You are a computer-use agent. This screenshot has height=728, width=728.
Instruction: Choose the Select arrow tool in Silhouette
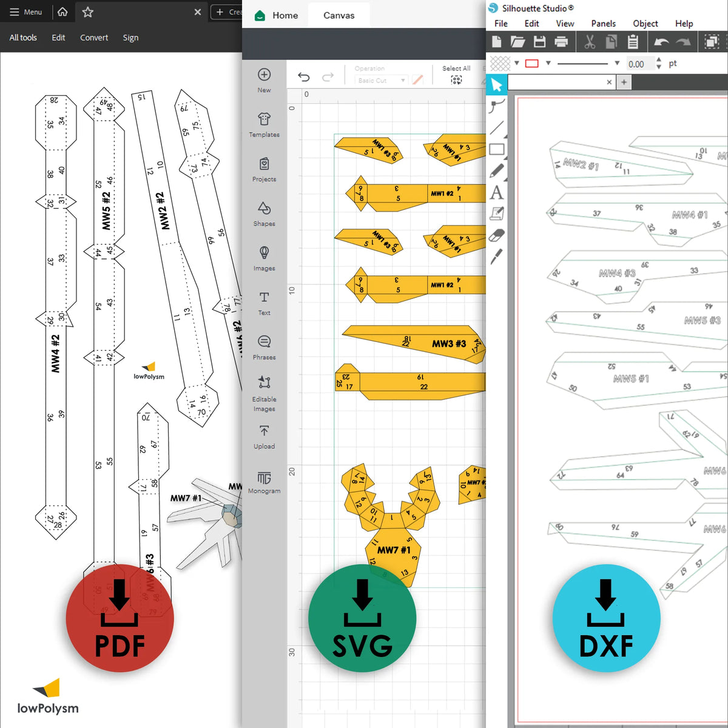pyautogui.click(x=496, y=84)
